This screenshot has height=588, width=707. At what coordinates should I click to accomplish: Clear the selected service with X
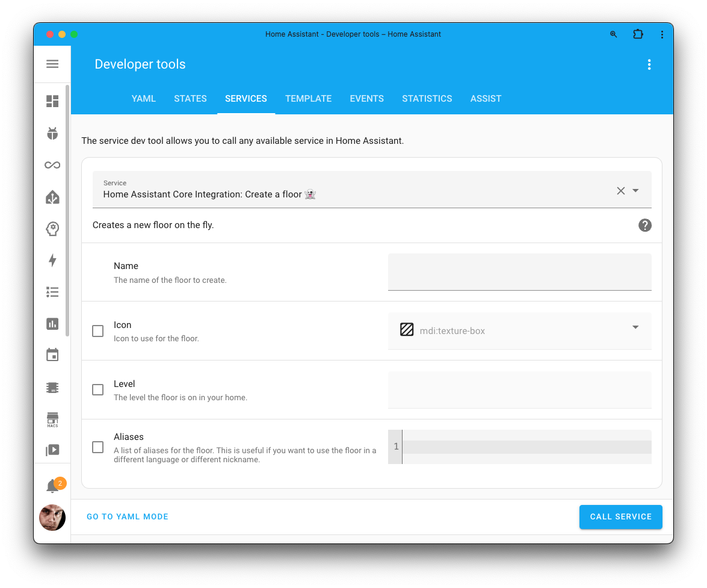point(620,191)
